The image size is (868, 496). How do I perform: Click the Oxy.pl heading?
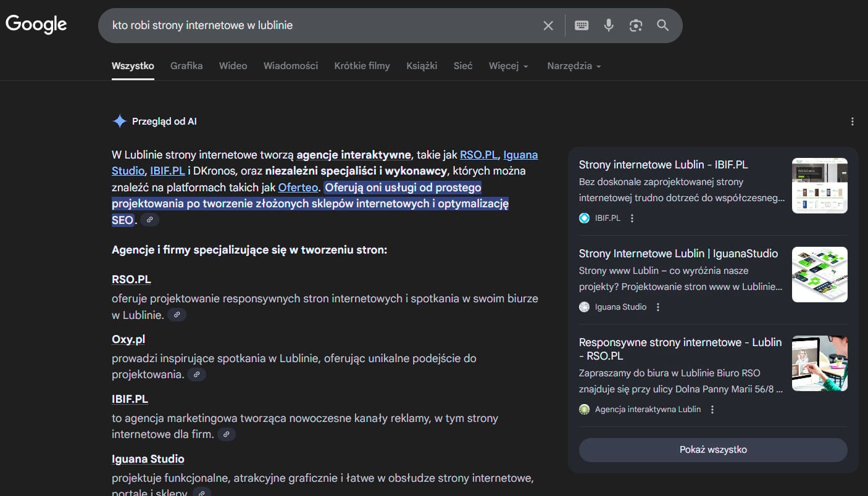coord(128,339)
